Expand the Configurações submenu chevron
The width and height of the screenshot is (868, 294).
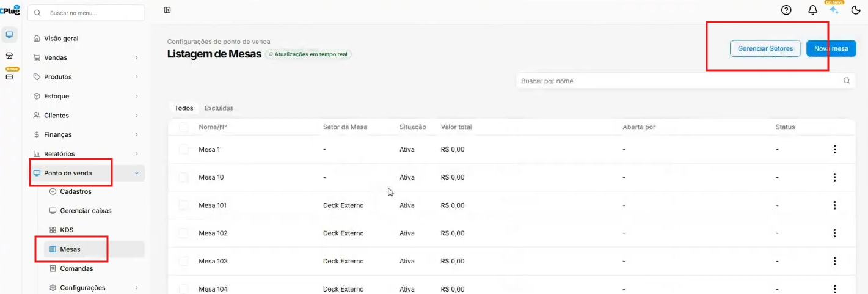136,288
